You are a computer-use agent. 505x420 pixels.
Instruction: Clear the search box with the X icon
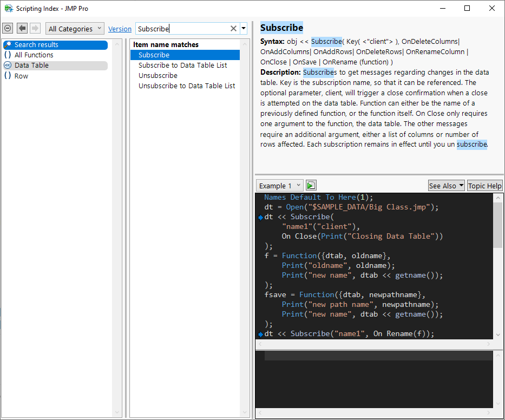pyautogui.click(x=233, y=29)
